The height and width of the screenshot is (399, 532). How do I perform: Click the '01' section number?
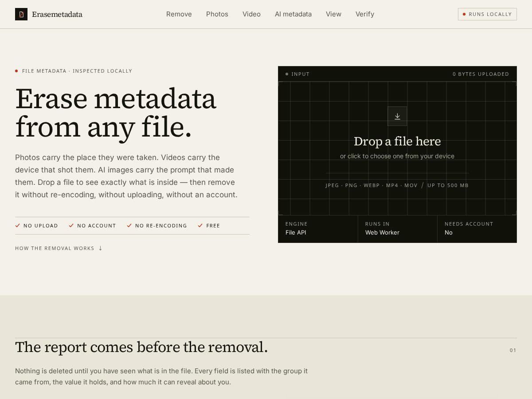[x=513, y=350]
